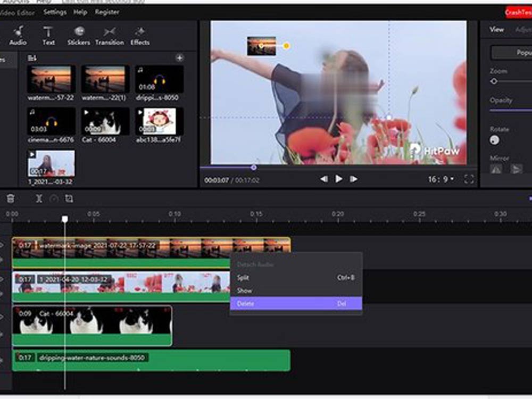Click the speed icon in timeline toolbar
532x399 pixels.
click(x=54, y=198)
